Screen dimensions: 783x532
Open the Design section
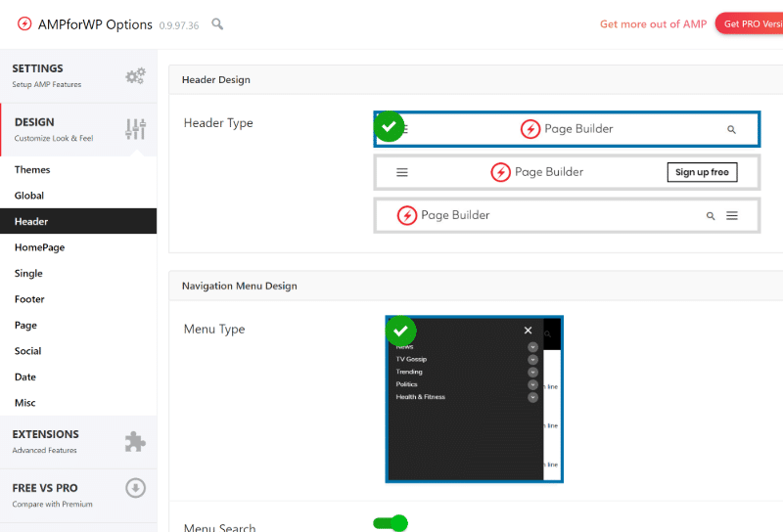point(78,130)
